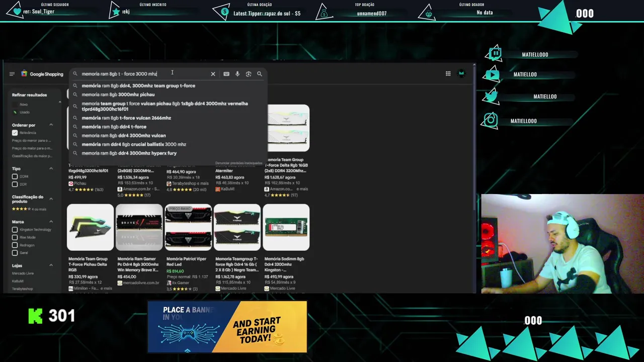
Task: Click the Google Shopping logo
Action: (42, 74)
